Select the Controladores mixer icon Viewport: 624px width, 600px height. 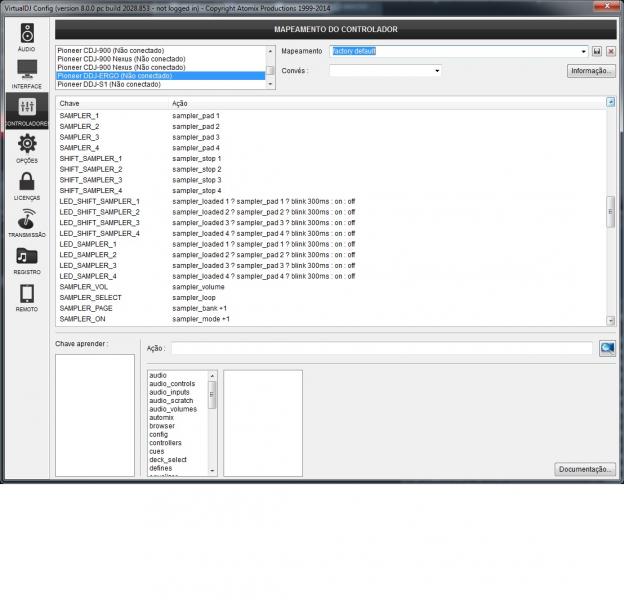pyautogui.click(x=27, y=109)
